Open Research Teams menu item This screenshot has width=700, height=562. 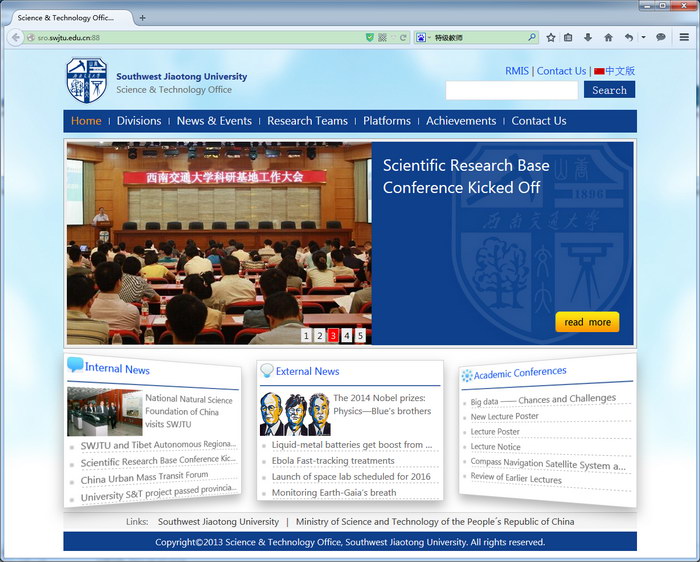pos(307,121)
